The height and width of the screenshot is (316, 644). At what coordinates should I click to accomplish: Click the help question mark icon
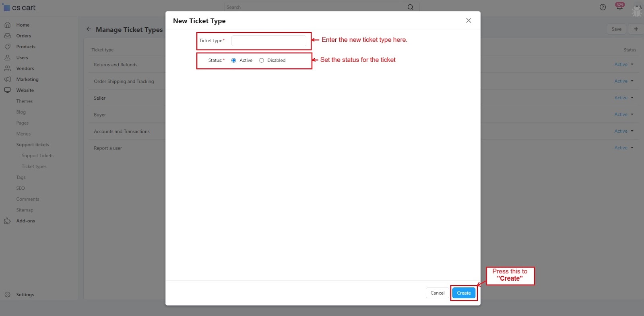point(603,7)
